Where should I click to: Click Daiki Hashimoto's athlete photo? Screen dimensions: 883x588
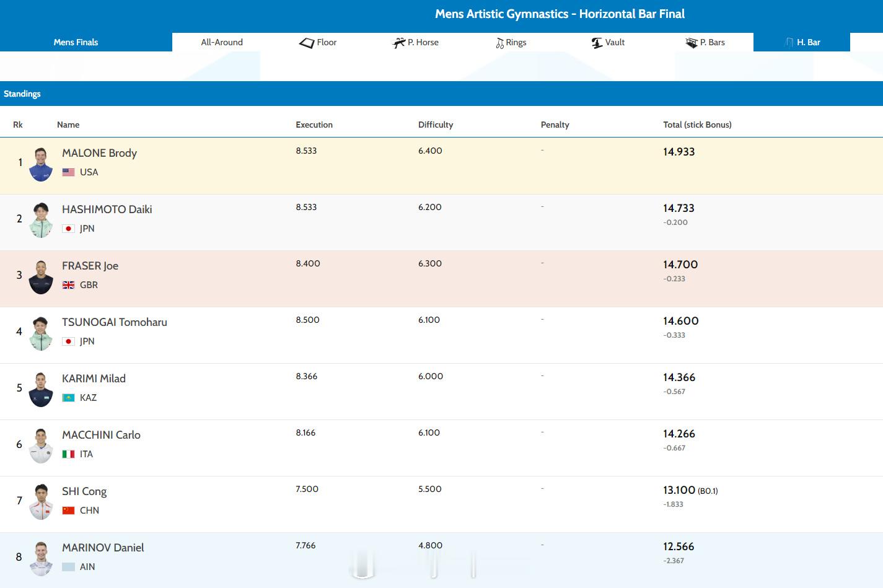[41, 221]
